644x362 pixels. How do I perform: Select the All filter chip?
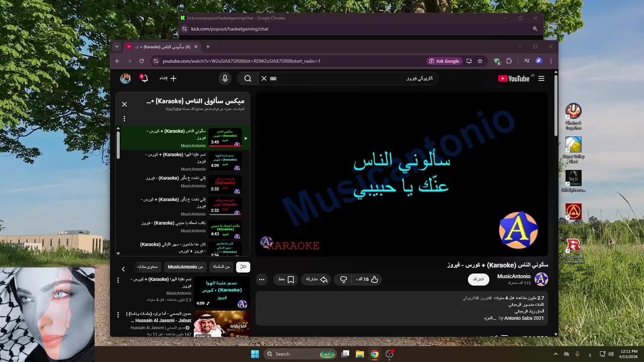pos(243,267)
